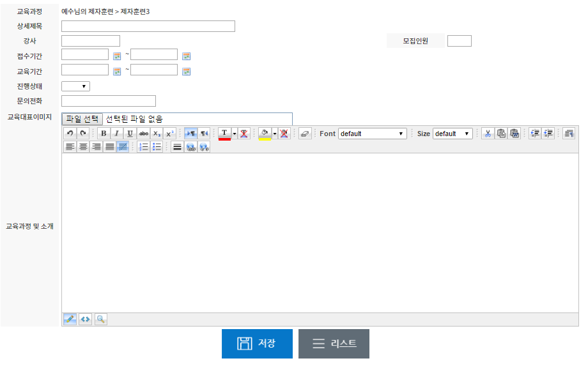Click the 교육기간 end date field
This screenshot has height=370, width=588.
[x=154, y=70]
